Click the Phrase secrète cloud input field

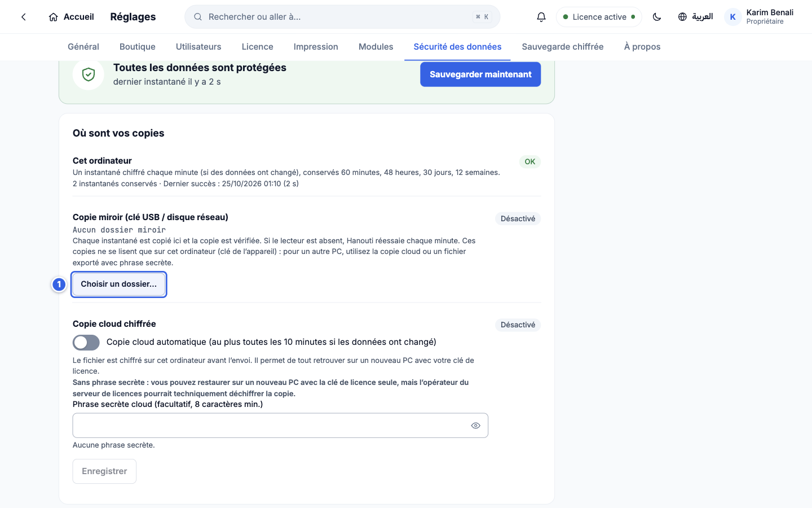pos(280,426)
